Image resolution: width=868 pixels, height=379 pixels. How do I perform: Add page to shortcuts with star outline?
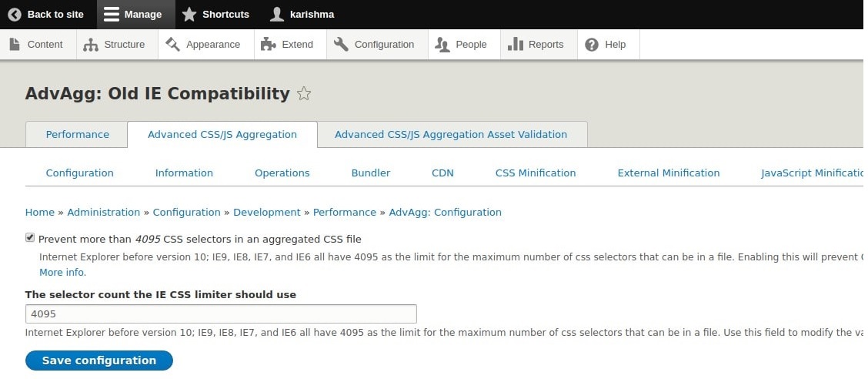click(x=303, y=94)
